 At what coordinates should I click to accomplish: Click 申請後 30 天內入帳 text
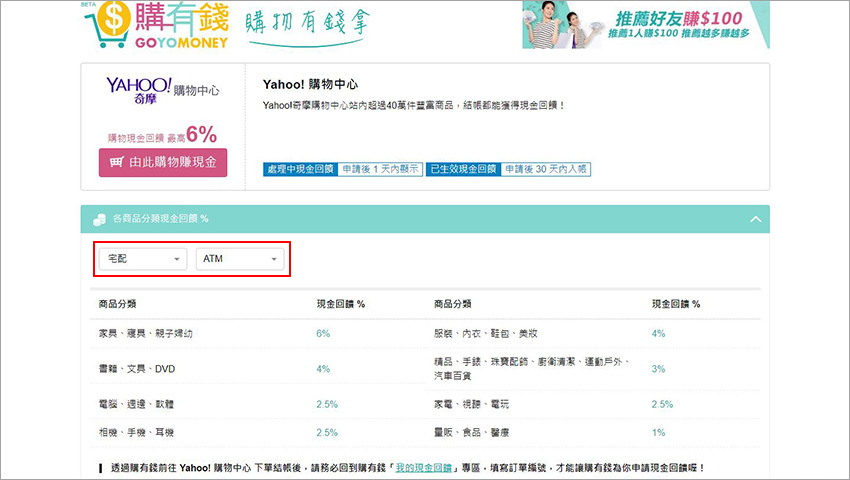tap(546, 169)
